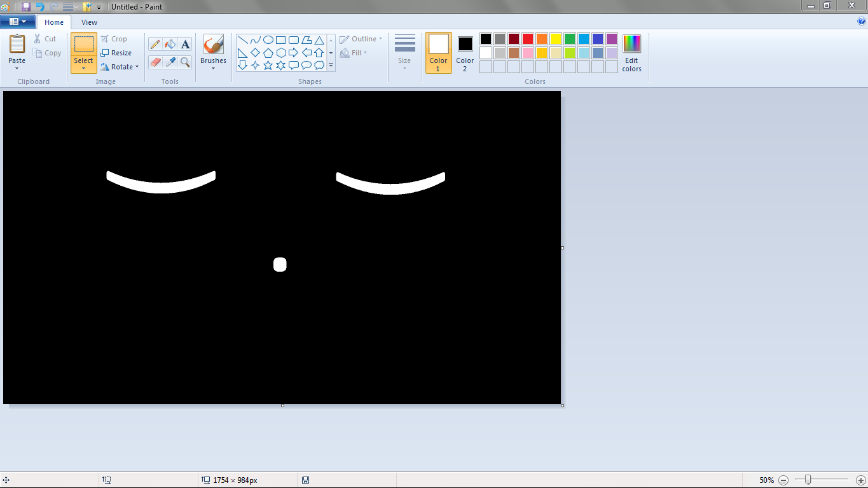Choose the Down arrow shape
This screenshot has height=488, width=868.
pyautogui.click(x=242, y=65)
